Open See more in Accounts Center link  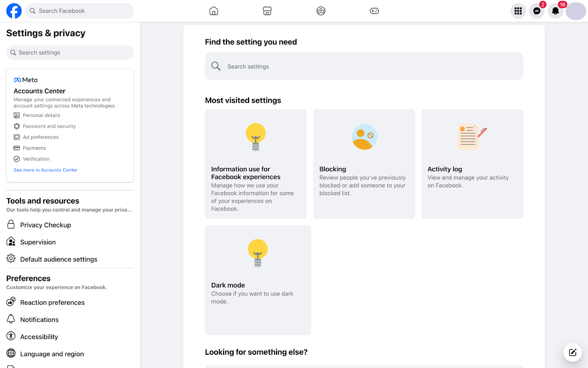coord(46,170)
